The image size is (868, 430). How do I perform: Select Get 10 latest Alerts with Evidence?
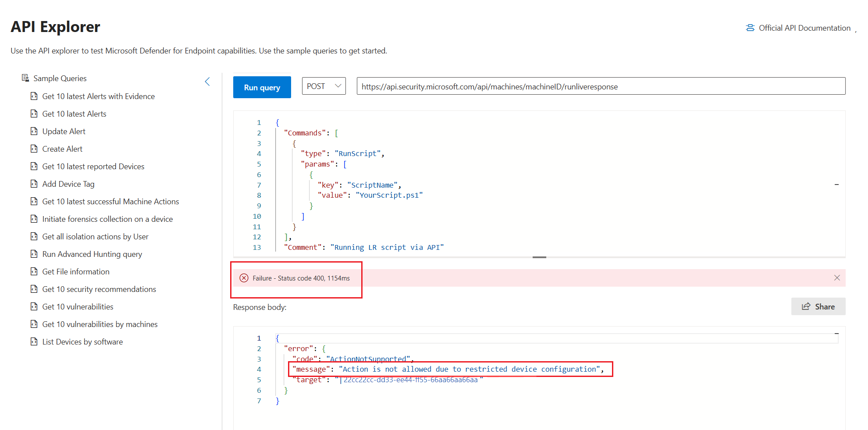[98, 96]
